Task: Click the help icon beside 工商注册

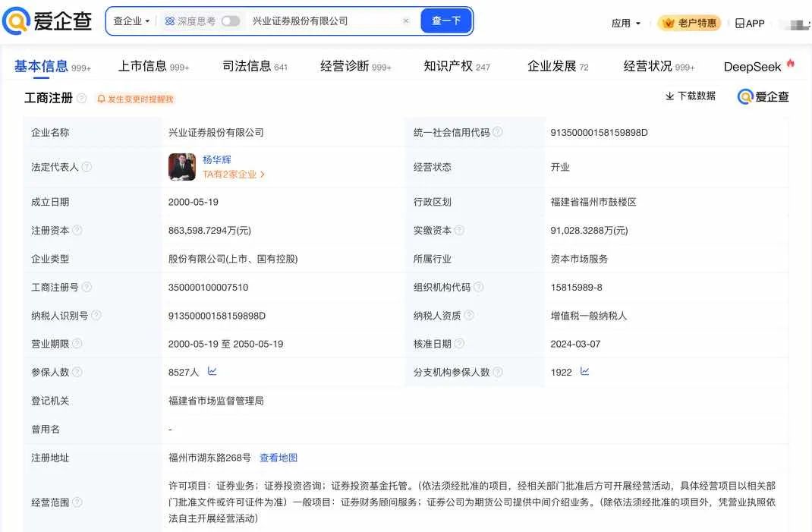Action: click(x=82, y=98)
